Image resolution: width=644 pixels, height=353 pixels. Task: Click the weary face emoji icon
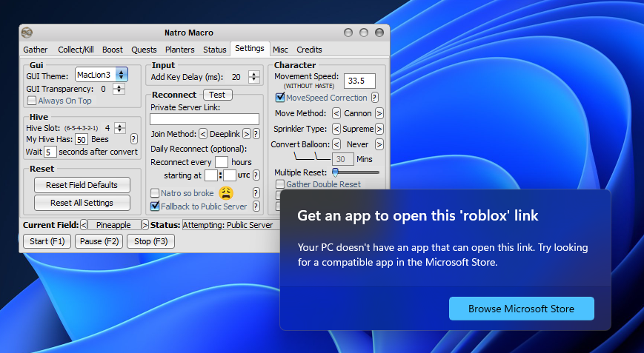(226, 192)
